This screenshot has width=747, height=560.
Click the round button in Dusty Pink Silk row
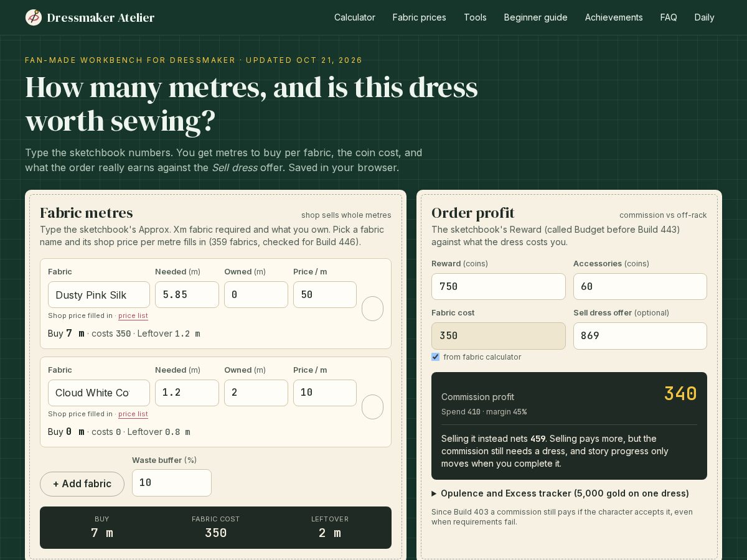pyautogui.click(x=372, y=309)
